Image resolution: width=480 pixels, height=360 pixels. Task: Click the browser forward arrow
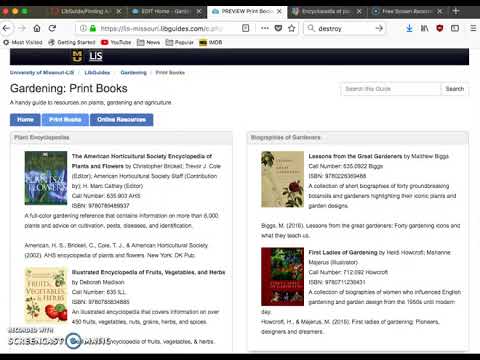coord(22,28)
